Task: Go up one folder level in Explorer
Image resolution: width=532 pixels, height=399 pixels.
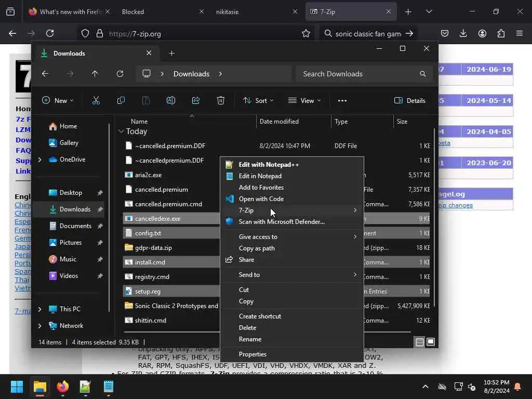Action: point(95,74)
